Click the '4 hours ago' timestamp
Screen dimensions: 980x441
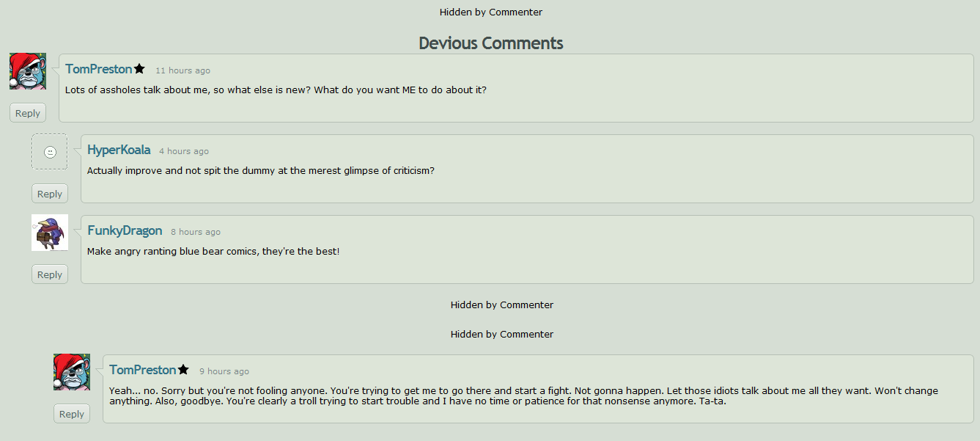point(184,151)
